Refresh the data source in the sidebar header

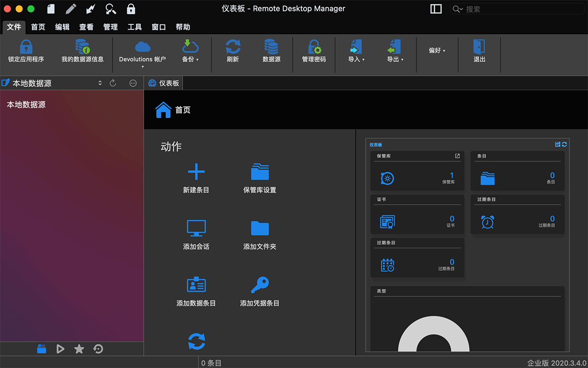[113, 83]
